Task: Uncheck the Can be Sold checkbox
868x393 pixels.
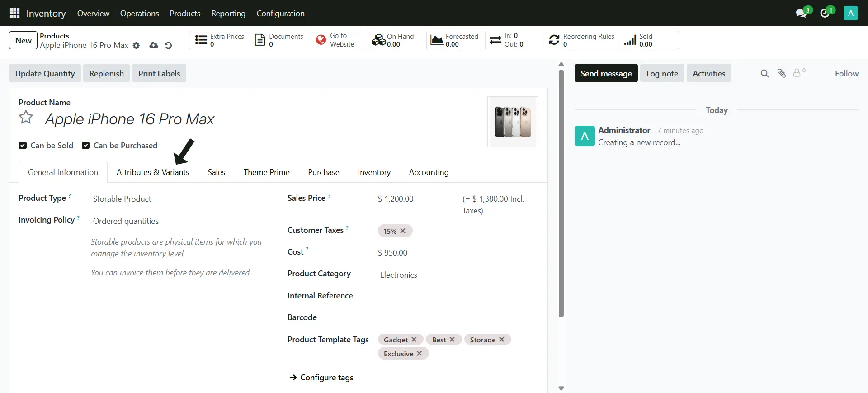Action: point(23,146)
